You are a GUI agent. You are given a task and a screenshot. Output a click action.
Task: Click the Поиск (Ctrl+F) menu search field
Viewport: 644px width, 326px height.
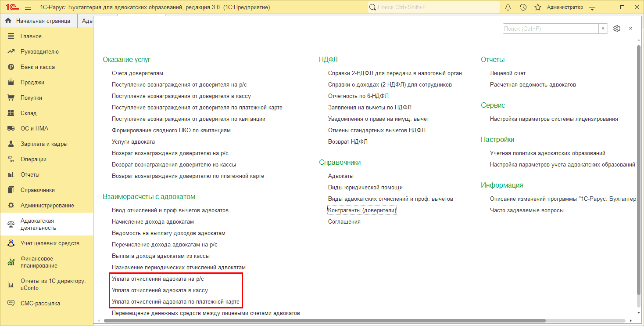click(550, 29)
